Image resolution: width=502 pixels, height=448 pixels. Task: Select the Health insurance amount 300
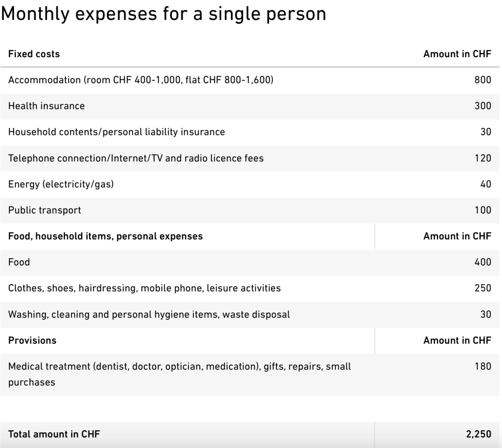point(482,106)
